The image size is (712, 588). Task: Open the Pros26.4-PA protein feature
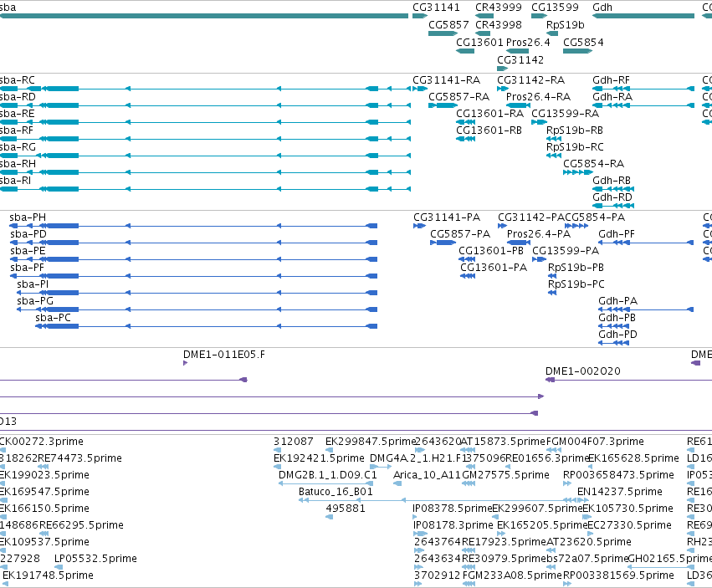click(519, 243)
